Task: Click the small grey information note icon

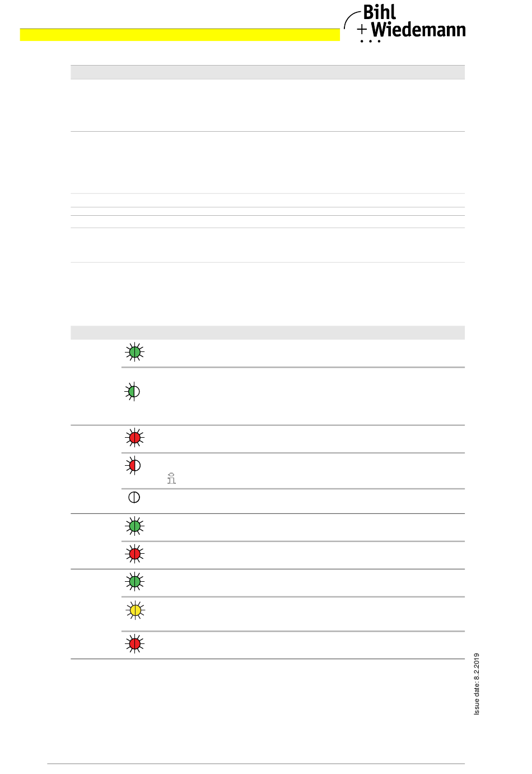Action: pyautogui.click(x=171, y=478)
